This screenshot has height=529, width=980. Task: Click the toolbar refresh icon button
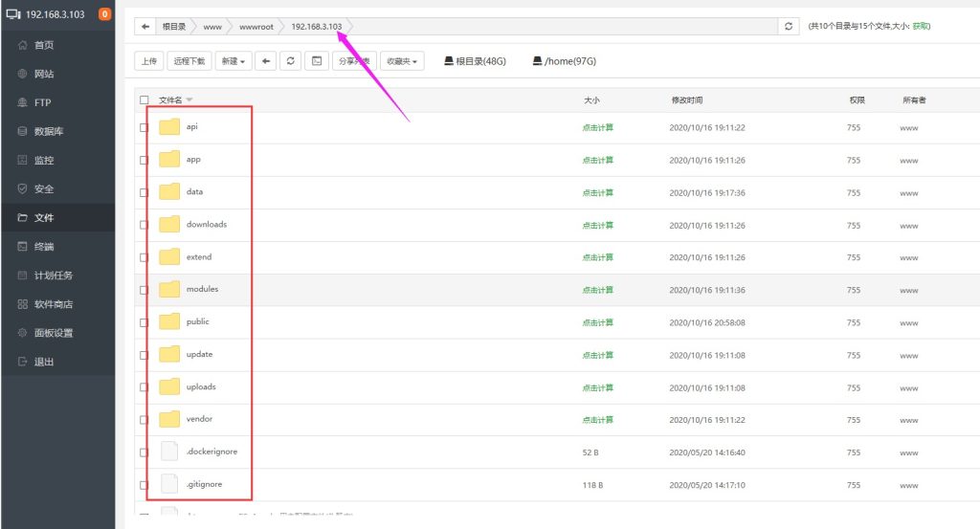point(292,61)
